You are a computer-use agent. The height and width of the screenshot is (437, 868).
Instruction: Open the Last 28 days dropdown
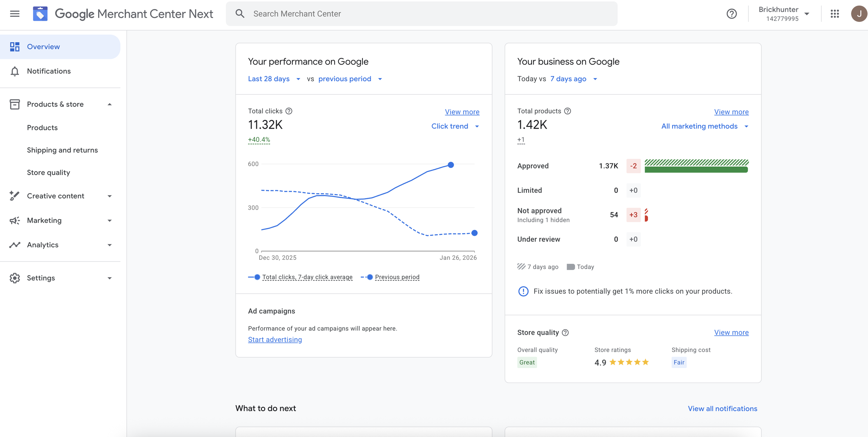point(274,79)
